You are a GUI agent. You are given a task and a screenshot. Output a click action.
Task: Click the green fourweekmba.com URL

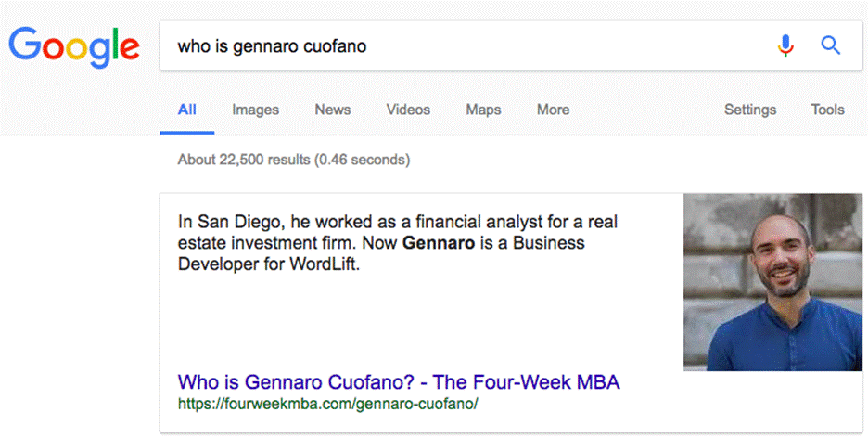(327, 404)
